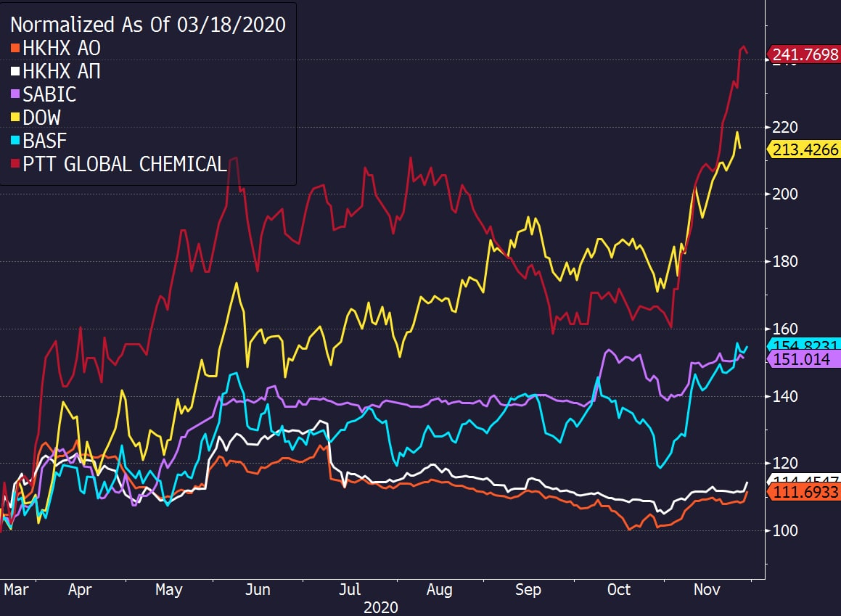
Task: Select the BASF legend label
Action: 44,141
